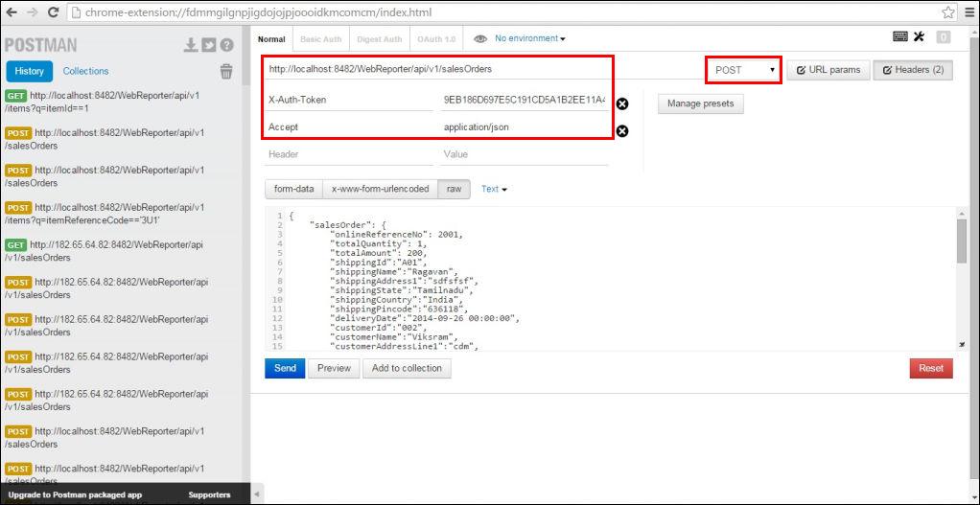Click the application/json value field
980x505 pixels.
pyautogui.click(x=525, y=126)
